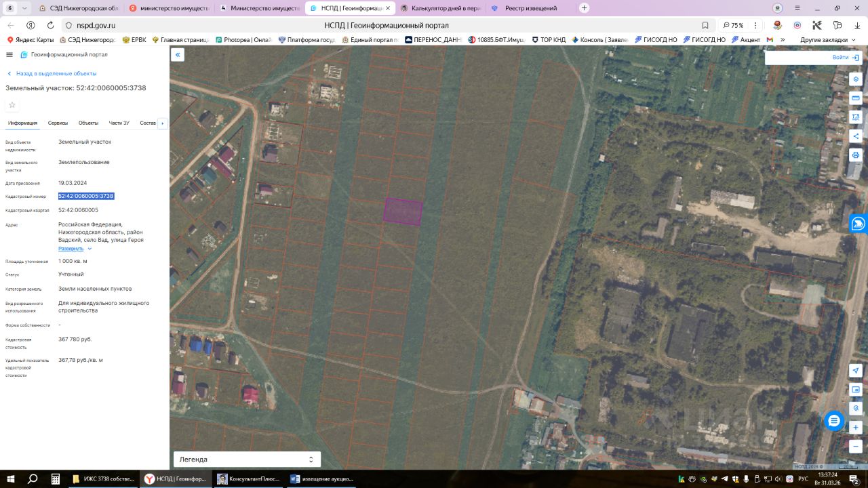
Task: Switch to the Объекты tab
Action: click(x=88, y=123)
